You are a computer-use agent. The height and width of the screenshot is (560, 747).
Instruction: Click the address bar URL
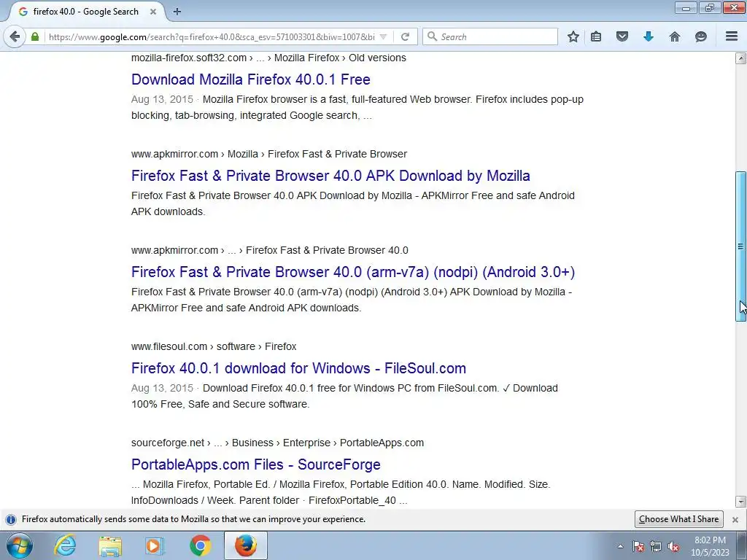pyautogui.click(x=212, y=36)
